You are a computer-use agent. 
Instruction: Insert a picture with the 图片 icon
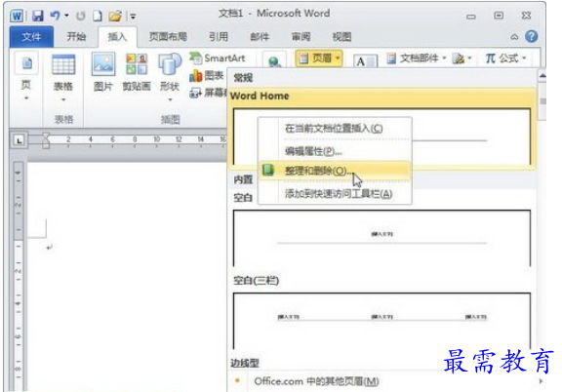103,71
